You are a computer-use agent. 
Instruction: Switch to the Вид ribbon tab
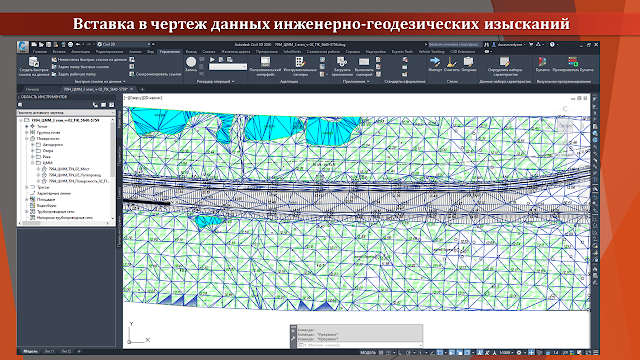[x=151, y=52]
